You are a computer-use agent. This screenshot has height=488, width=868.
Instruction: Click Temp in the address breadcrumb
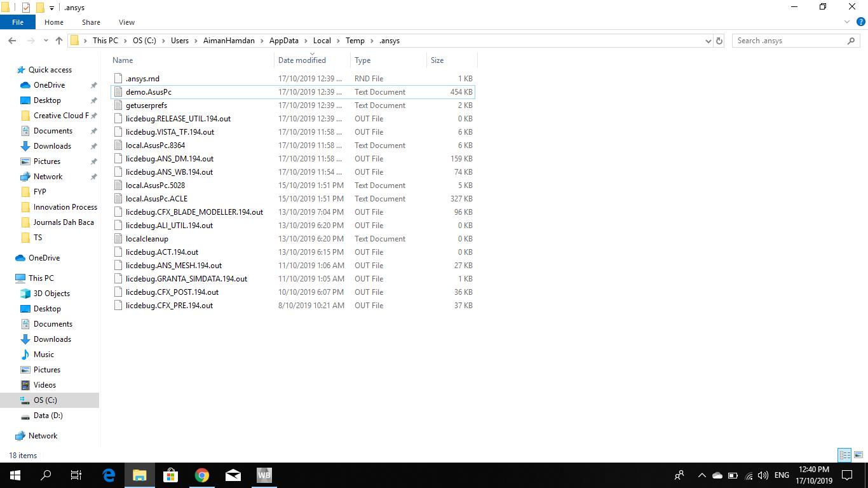(x=355, y=41)
